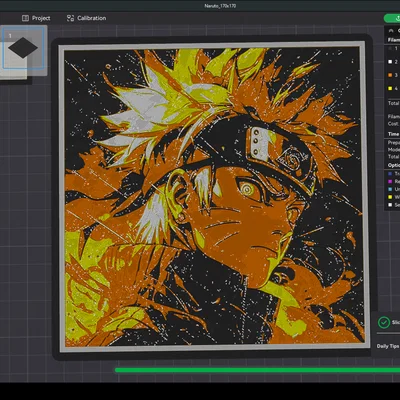The image size is (400, 400).
Task: Click filament 2 white color swatch
Action: (x=390, y=62)
